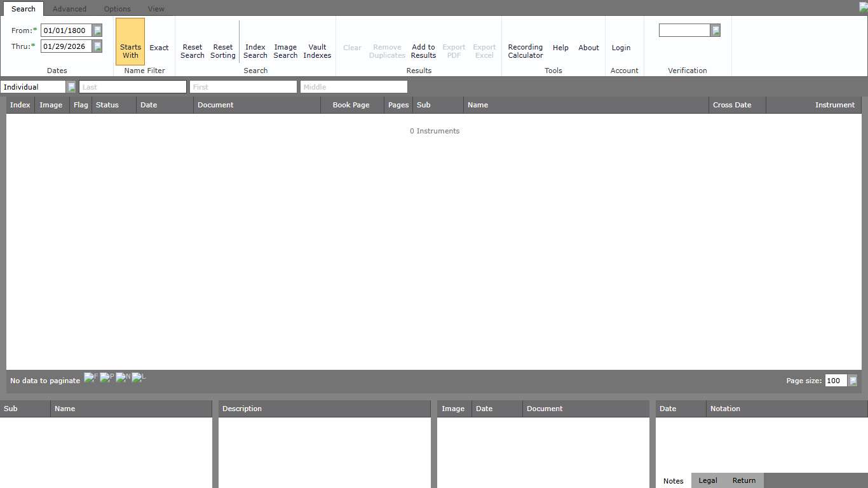The image size is (868, 488).
Task: Expand the Page size dropdown
Action: tap(853, 381)
